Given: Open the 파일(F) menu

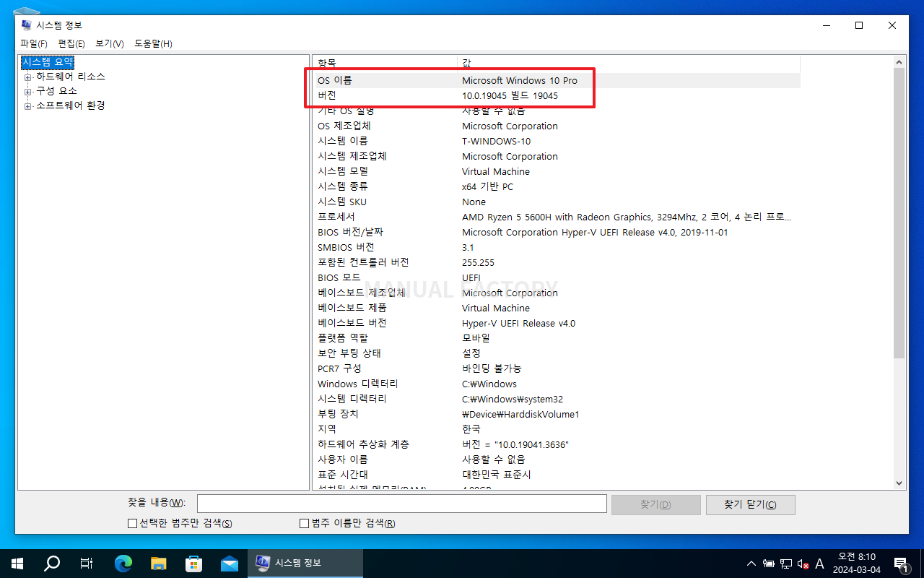Looking at the screenshot, I should coord(34,43).
